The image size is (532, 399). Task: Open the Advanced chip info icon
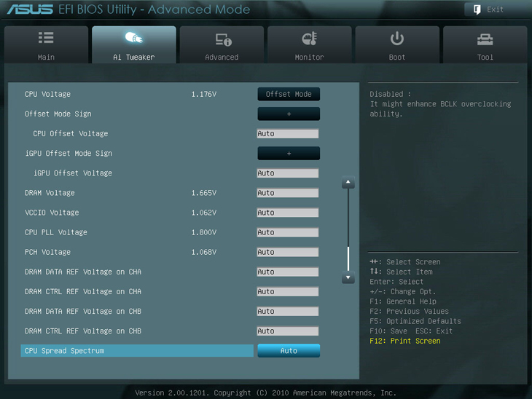tap(222, 39)
